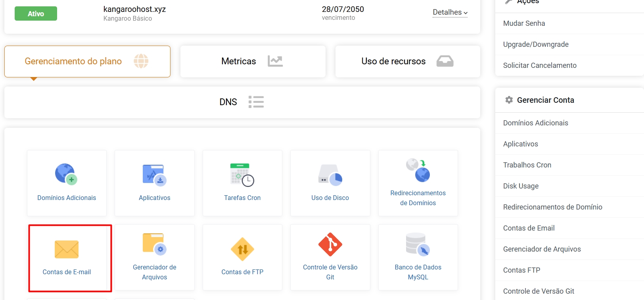This screenshot has width=644, height=300.
Task: Open the Tarefas Cron calendar icon
Action: click(242, 175)
